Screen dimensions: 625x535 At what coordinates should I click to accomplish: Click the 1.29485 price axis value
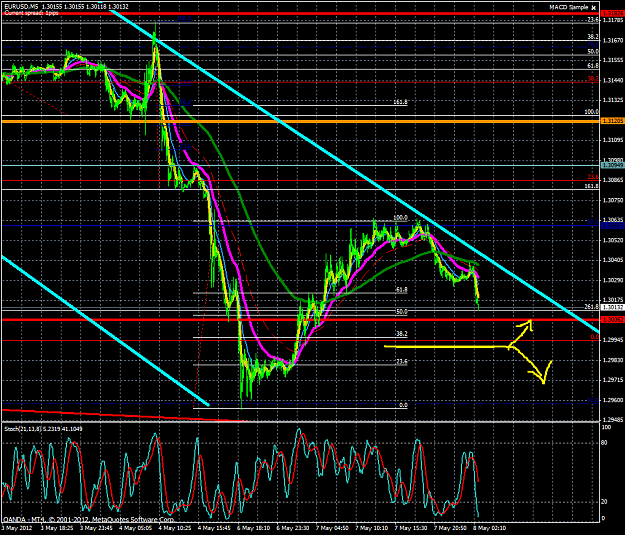pyautogui.click(x=613, y=419)
